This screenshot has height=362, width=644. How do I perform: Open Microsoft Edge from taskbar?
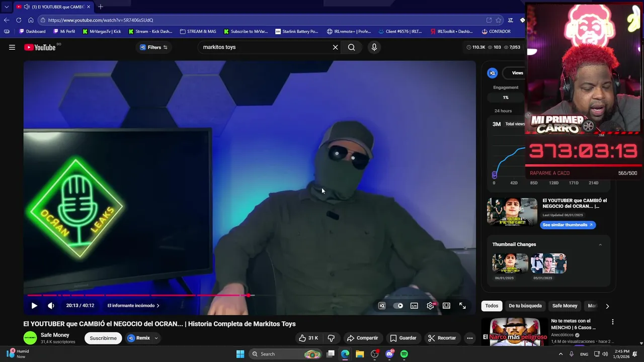coord(345,354)
